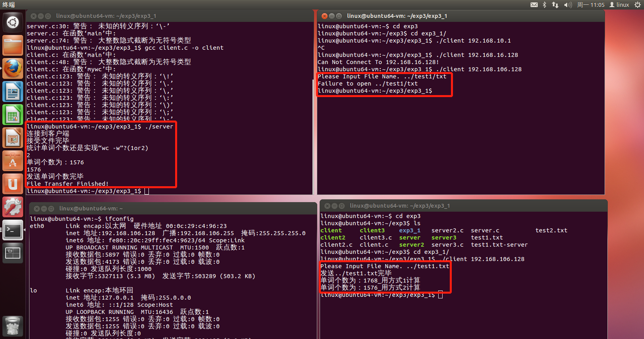
Task: Maximize the top-left server terminal window
Action: click(x=48, y=16)
